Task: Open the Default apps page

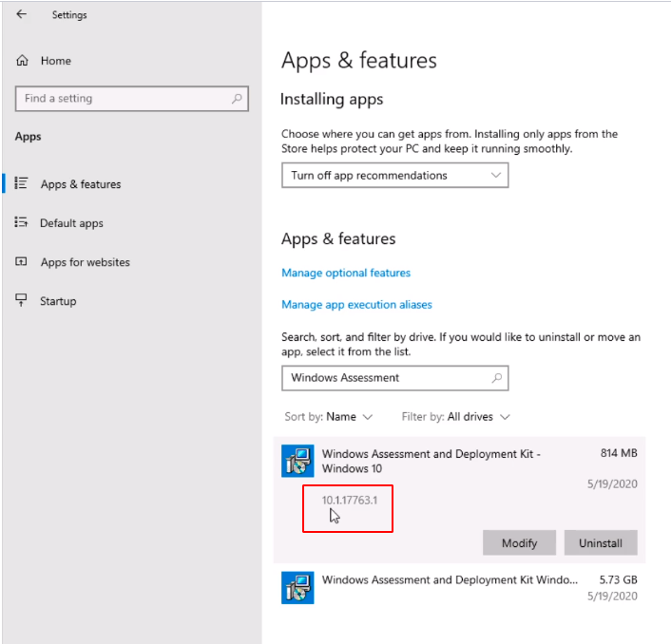Action: tap(71, 223)
